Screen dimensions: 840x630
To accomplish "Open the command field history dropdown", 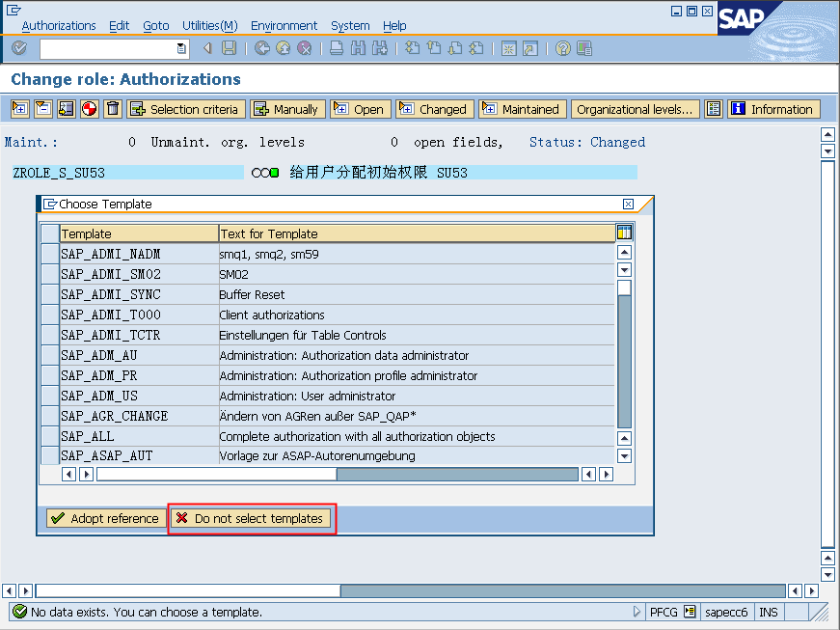I will pos(181,49).
